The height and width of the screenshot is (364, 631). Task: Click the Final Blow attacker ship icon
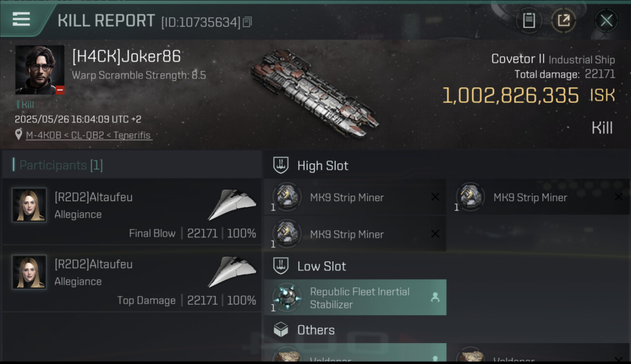[232, 205]
